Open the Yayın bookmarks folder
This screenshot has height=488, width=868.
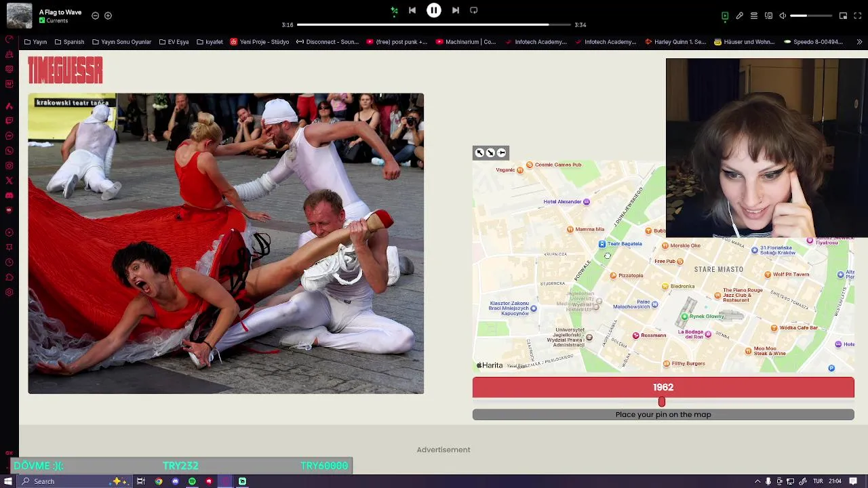(36, 42)
